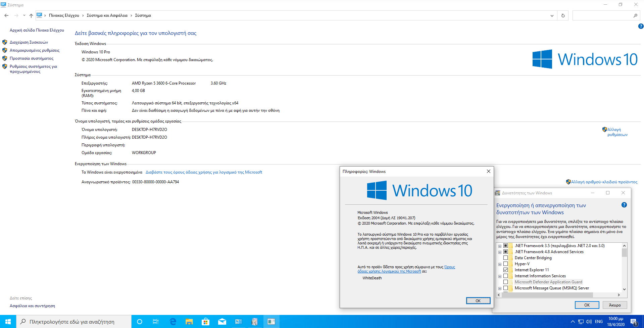Click the shield icon beside Διαχείριση Συσκευών

point(5,42)
